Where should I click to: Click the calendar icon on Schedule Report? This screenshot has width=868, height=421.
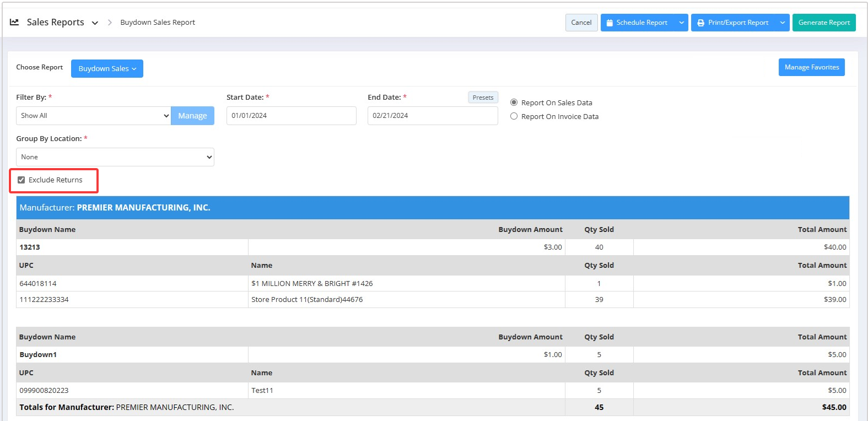(610, 23)
